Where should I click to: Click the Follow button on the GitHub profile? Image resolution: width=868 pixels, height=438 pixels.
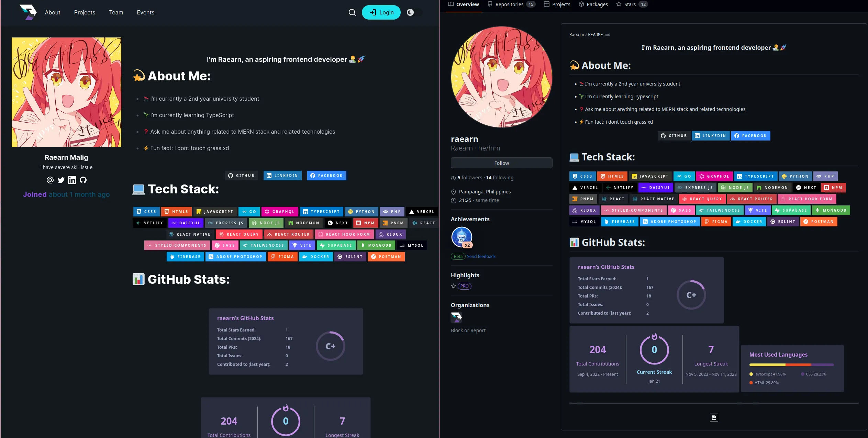click(x=501, y=163)
